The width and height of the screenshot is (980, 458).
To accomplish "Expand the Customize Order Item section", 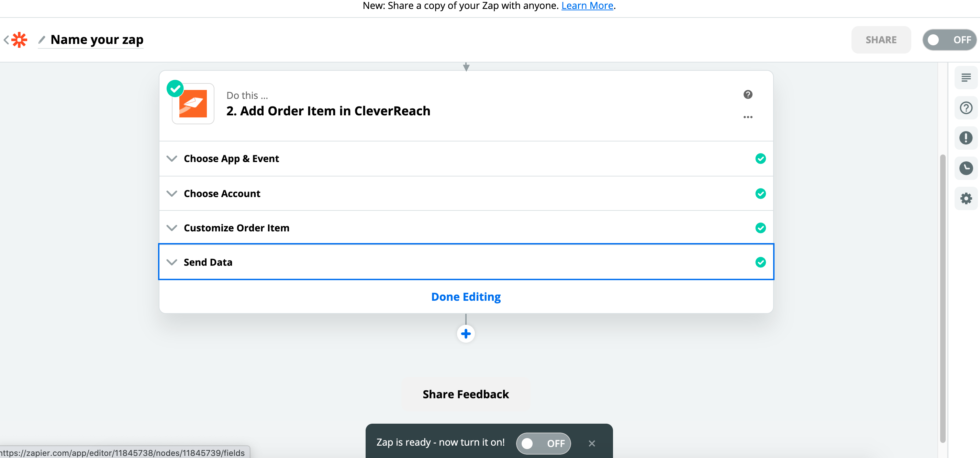I will point(236,228).
